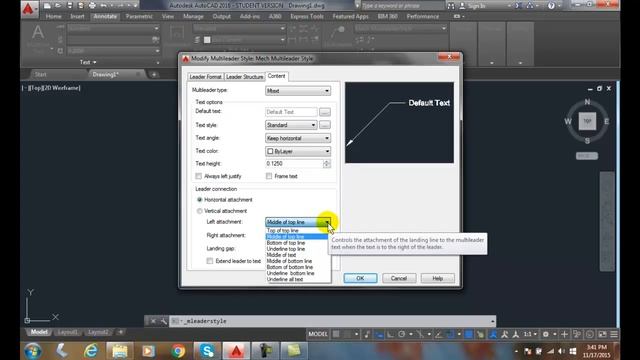Toggle the Grid display icon in status bar
Image resolution: width=640 pixels, height=360 pixels.
(x=336, y=334)
